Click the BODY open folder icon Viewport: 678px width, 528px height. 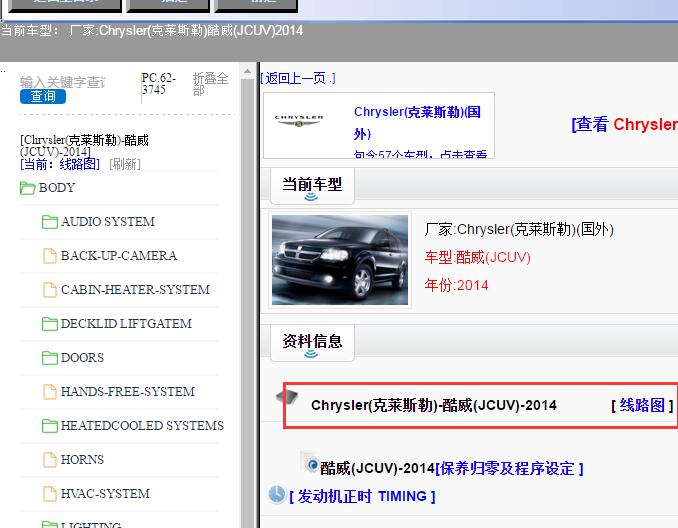pos(28,188)
